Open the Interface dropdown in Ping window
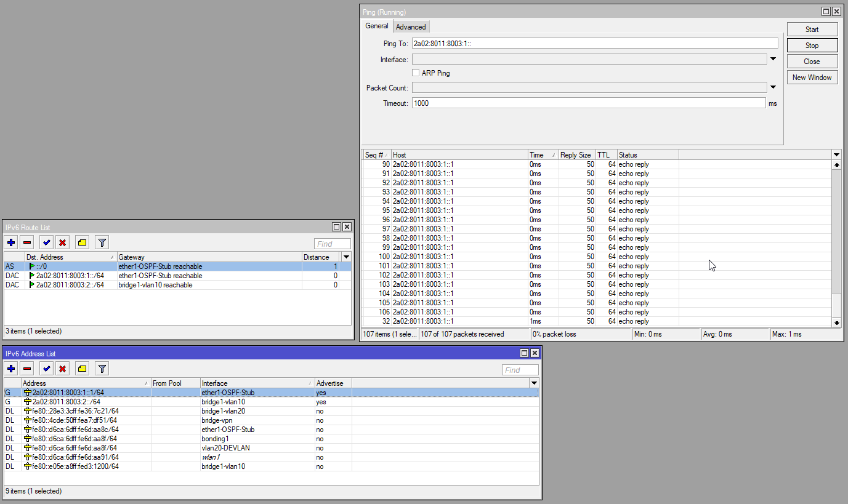848x504 pixels. coord(773,59)
